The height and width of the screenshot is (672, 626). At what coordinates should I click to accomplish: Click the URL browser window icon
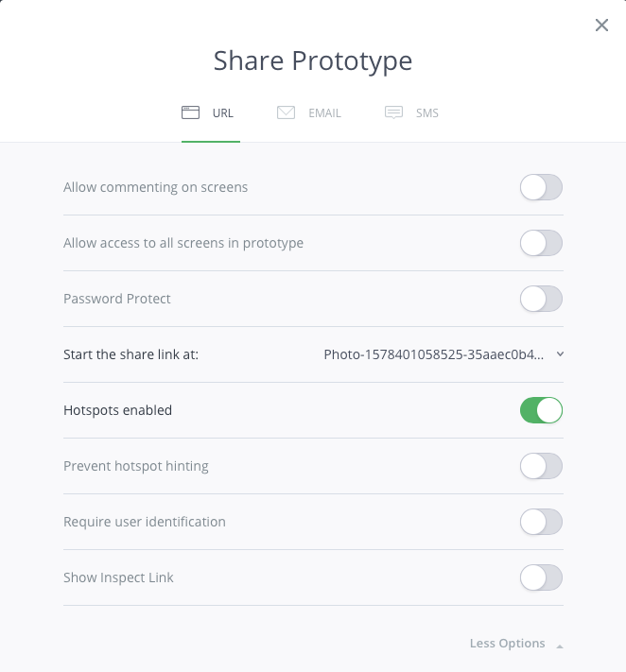[x=190, y=112]
